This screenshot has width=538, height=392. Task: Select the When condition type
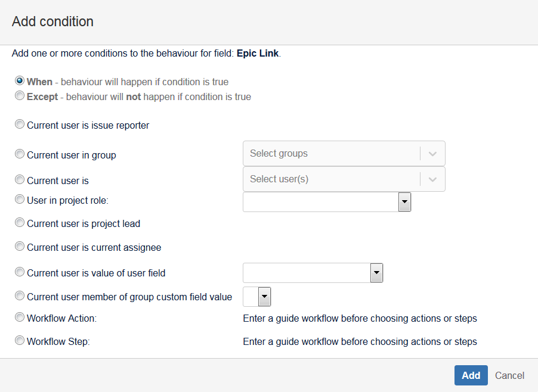click(x=20, y=82)
